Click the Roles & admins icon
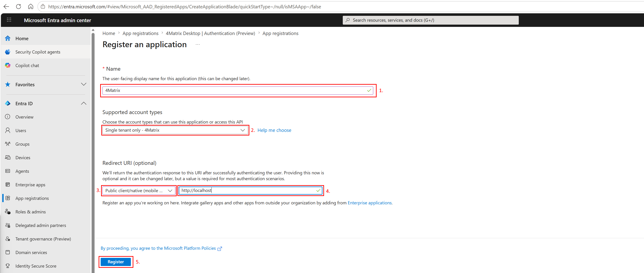Viewport: 644px width, 273px height. (x=8, y=212)
